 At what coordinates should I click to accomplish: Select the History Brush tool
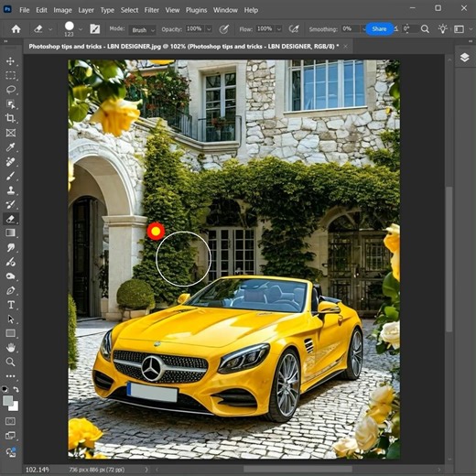(x=11, y=204)
